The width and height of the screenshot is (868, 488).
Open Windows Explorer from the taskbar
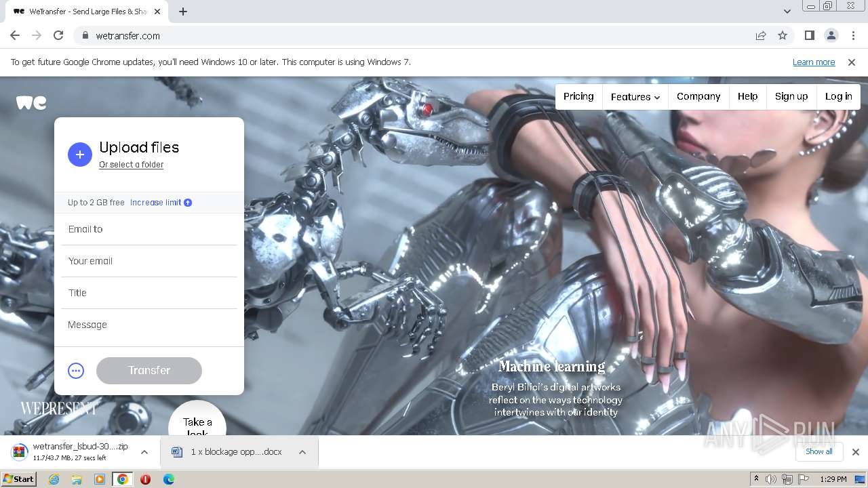[x=77, y=479]
